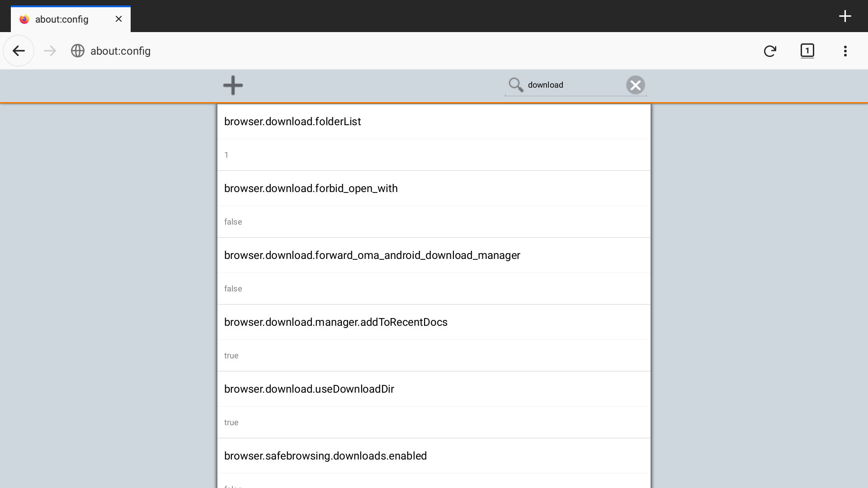
Task: Open a new tab with plus icon
Action: click(844, 16)
